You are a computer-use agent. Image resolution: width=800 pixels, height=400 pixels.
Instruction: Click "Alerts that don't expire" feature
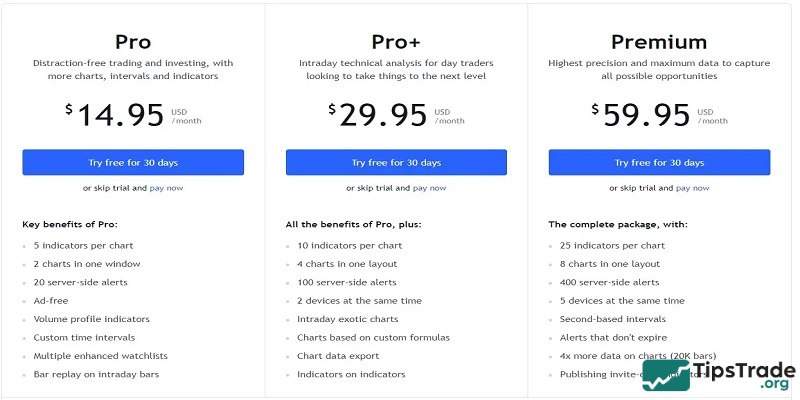point(613,337)
